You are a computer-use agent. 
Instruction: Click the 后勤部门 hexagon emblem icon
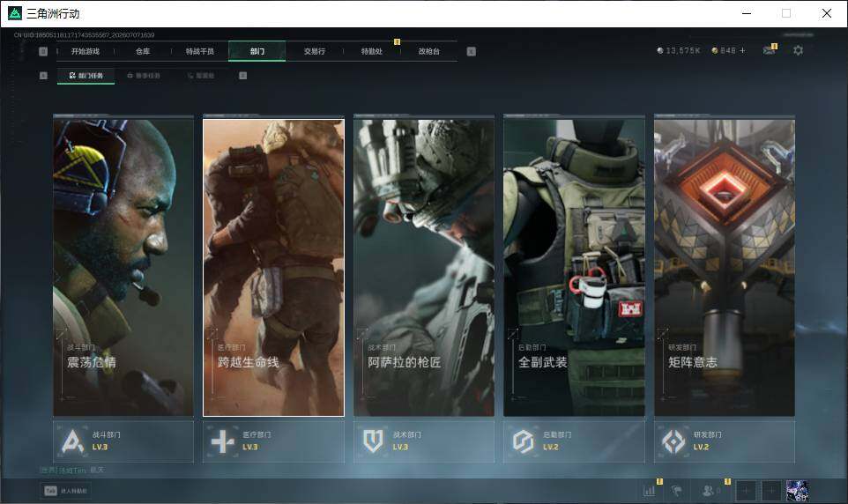523,441
